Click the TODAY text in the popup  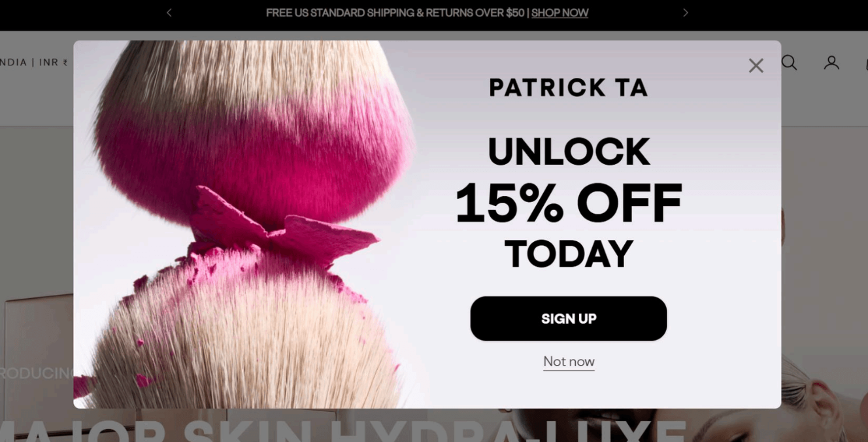[569, 254]
